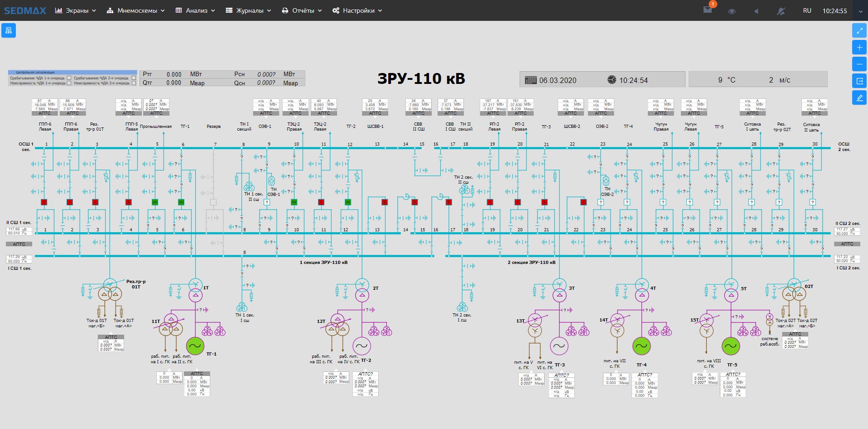This screenshot has width=868, height=429.
Task: Open edit mode with the pencil button
Action: pyautogui.click(x=859, y=98)
